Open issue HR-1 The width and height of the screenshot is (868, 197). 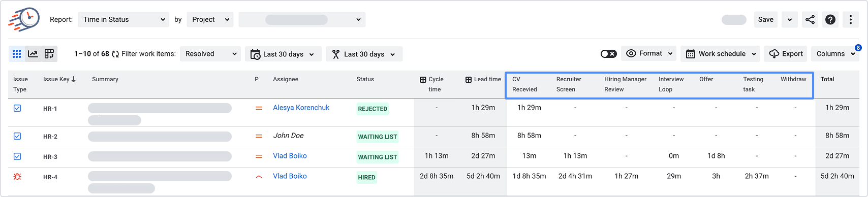tap(50, 109)
